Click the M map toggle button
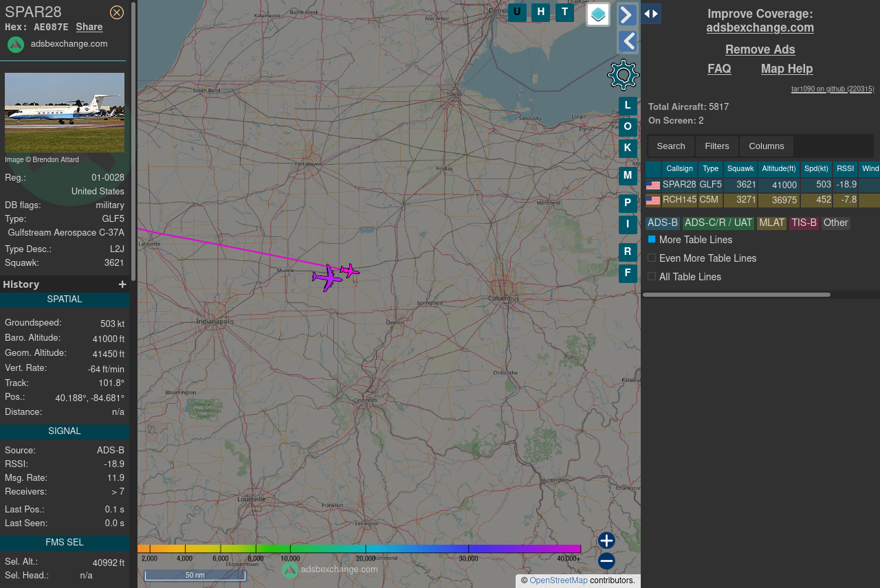The width and height of the screenshot is (880, 588). click(x=628, y=176)
